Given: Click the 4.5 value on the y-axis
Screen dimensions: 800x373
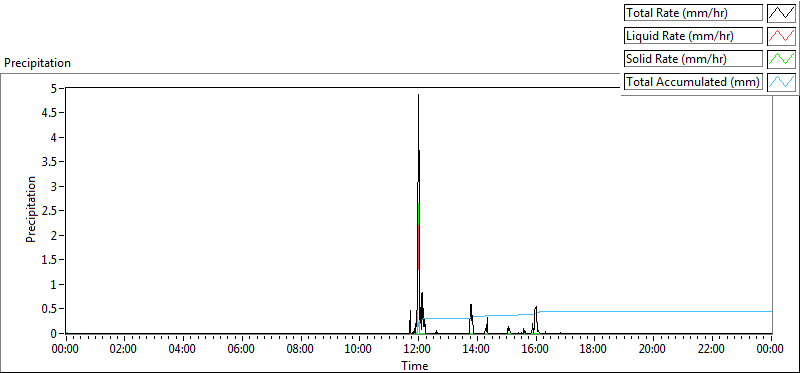Looking at the screenshot, I should click(48, 113).
